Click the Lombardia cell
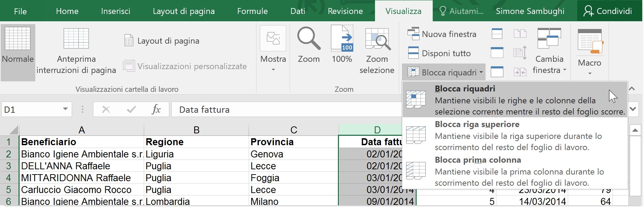The image size is (644, 207). (196, 201)
